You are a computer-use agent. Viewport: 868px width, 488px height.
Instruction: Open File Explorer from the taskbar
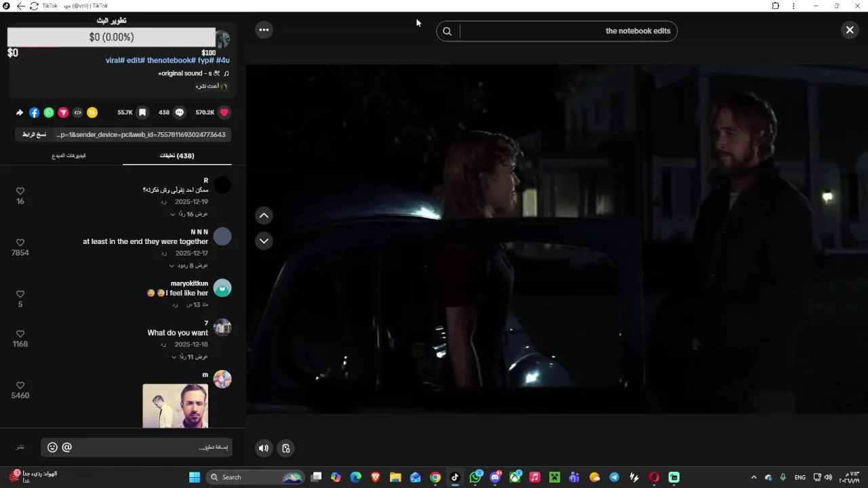(395, 477)
